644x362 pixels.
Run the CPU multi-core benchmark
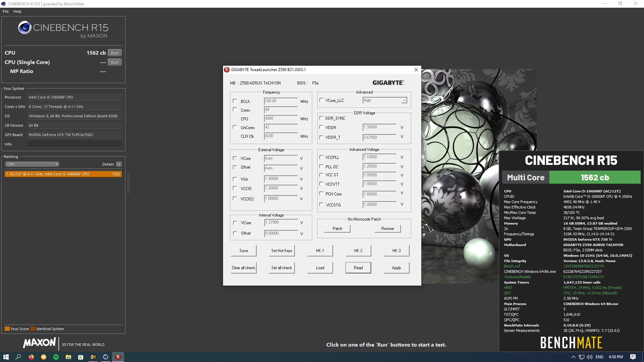point(115,53)
